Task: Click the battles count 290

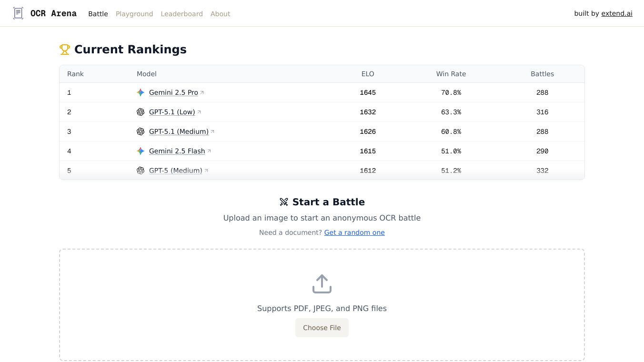Action: (x=543, y=151)
